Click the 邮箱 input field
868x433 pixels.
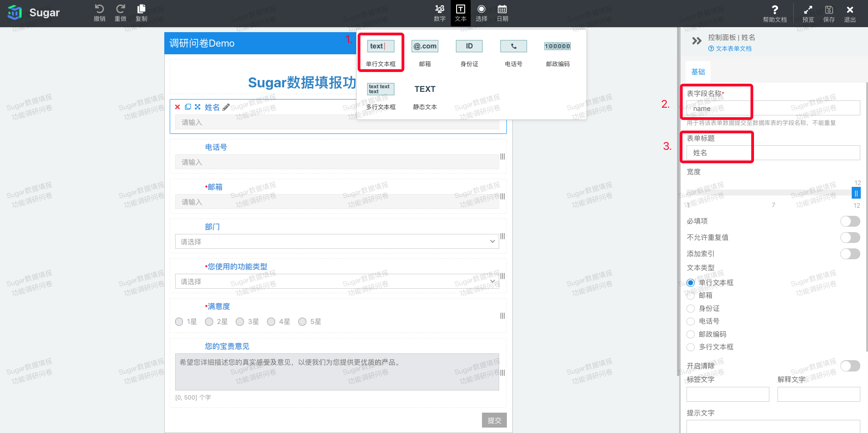[x=337, y=202]
